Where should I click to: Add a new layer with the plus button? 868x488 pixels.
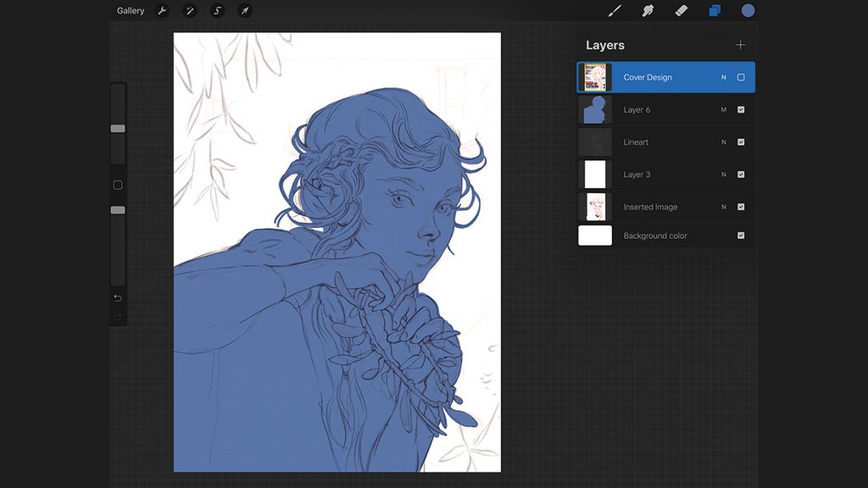(740, 45)
